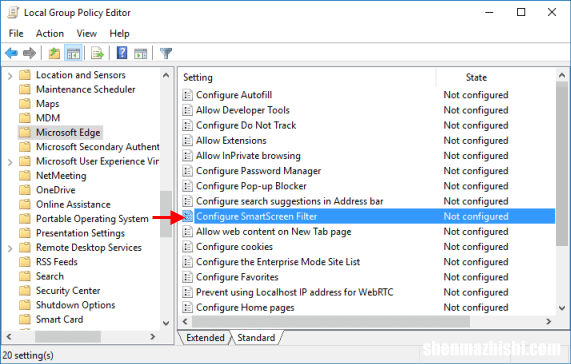Click the Filter funnel toolbar icon
The height and width of the screenshot is (364, 571).
coord(166,54)
